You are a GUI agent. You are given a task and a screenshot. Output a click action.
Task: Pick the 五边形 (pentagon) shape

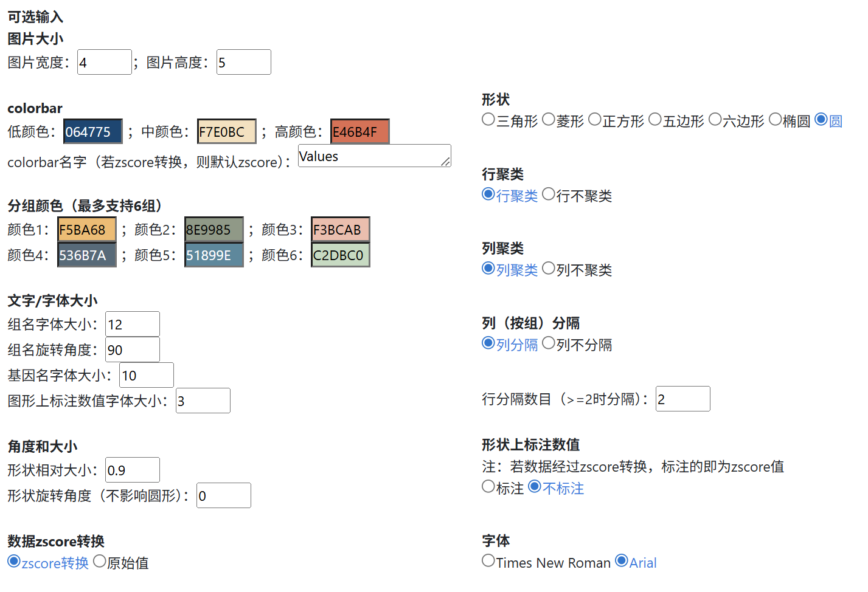coord(655,120)
